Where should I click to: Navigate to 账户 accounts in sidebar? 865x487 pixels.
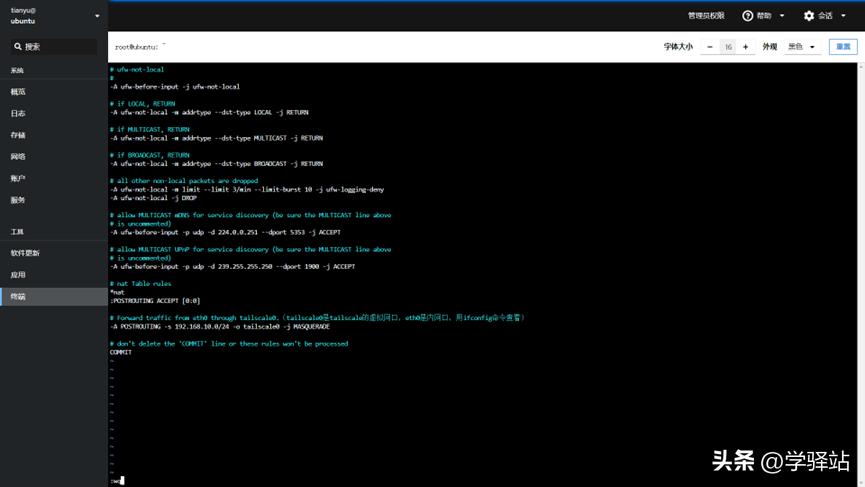click(18, 178)
